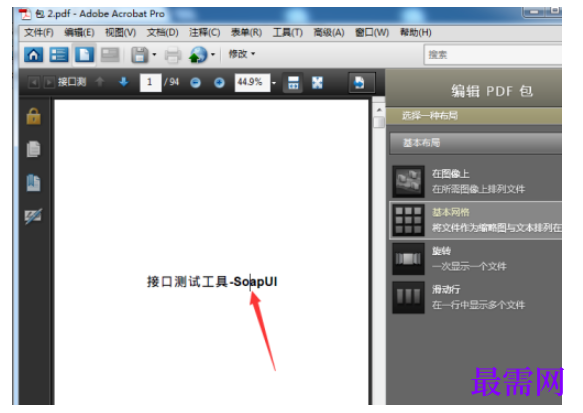The height and width of the screenshot is (413, 583).
Task: Open the 窗口(W) menu
Action: coord(372,33)
